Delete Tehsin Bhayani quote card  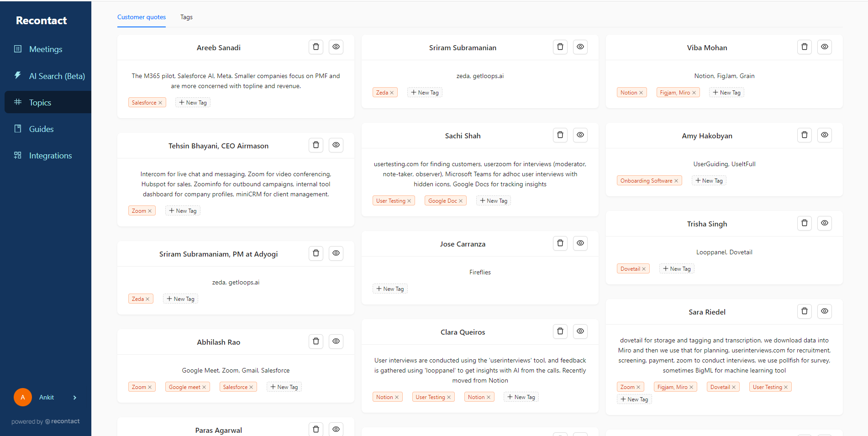[x=316, y=145]
